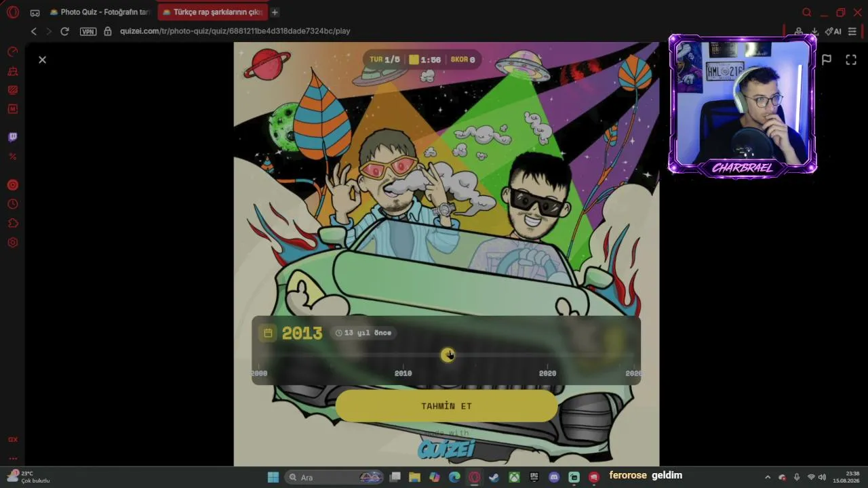Submit guess with TAHMİN ET button
The image size is (868, 488).
pos(446,406)
